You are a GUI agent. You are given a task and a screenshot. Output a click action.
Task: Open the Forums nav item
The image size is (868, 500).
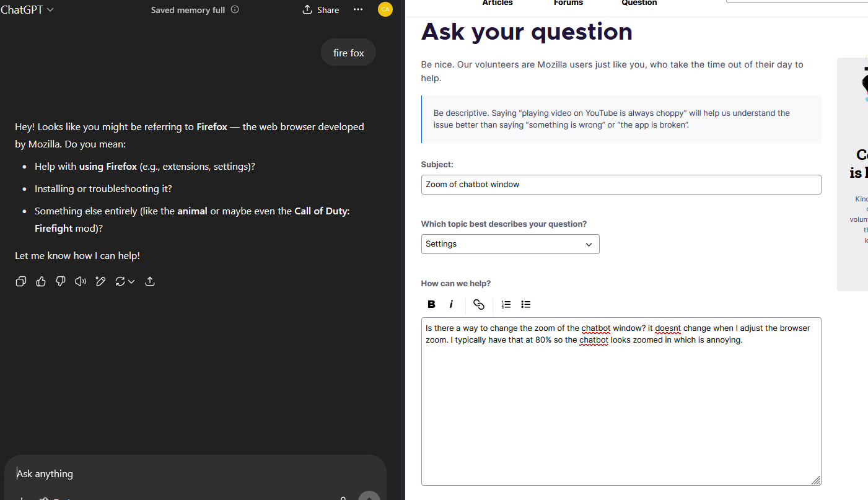coord(568,3)
